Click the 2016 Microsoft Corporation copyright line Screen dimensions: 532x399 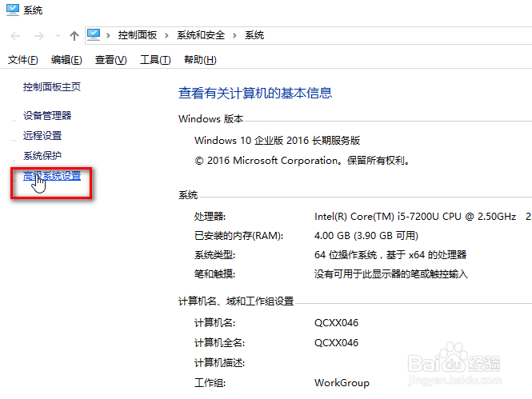[x=302, y=161]
